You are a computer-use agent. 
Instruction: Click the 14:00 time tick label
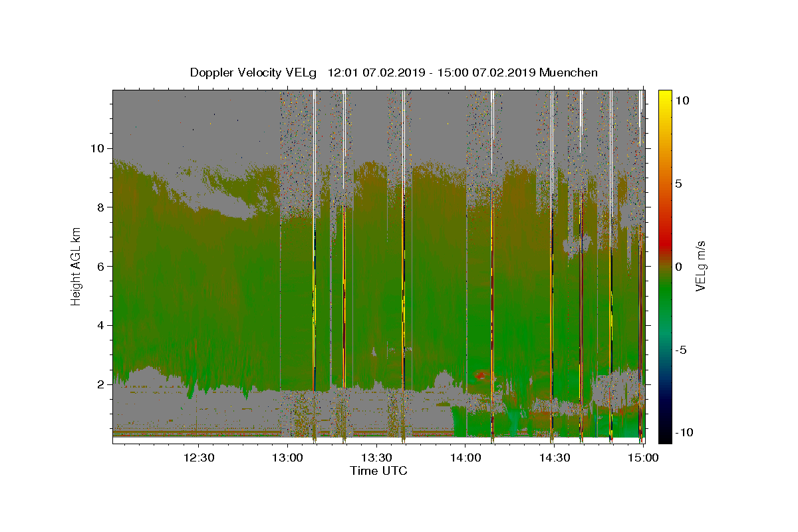465,458
